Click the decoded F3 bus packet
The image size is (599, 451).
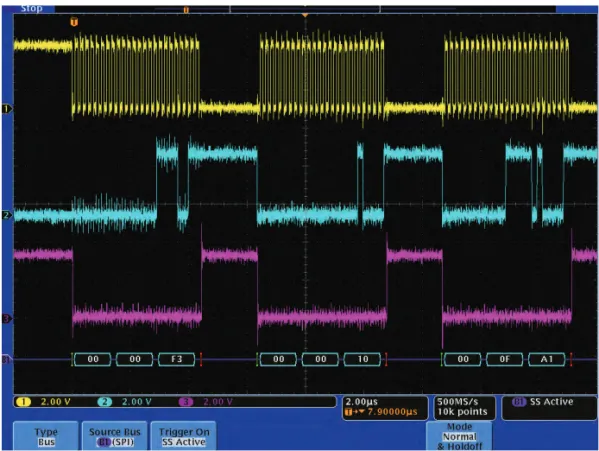click(176, 359)
